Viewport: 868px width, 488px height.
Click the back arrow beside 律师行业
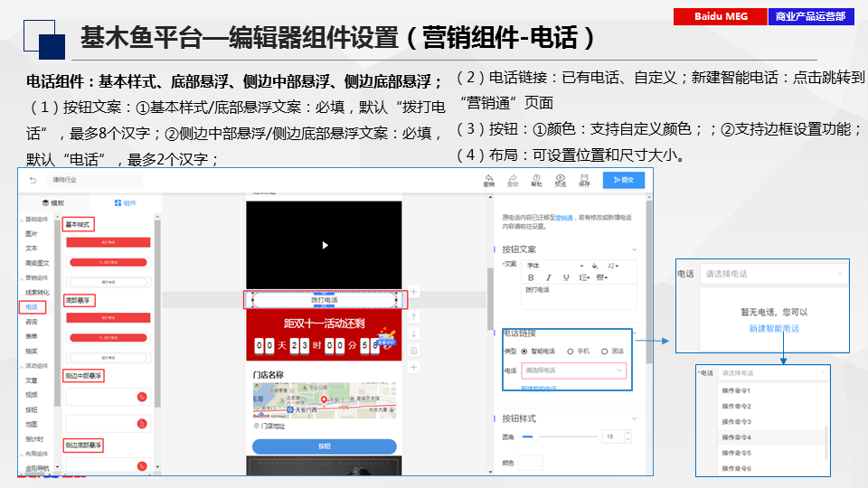[x=33, y=181]
